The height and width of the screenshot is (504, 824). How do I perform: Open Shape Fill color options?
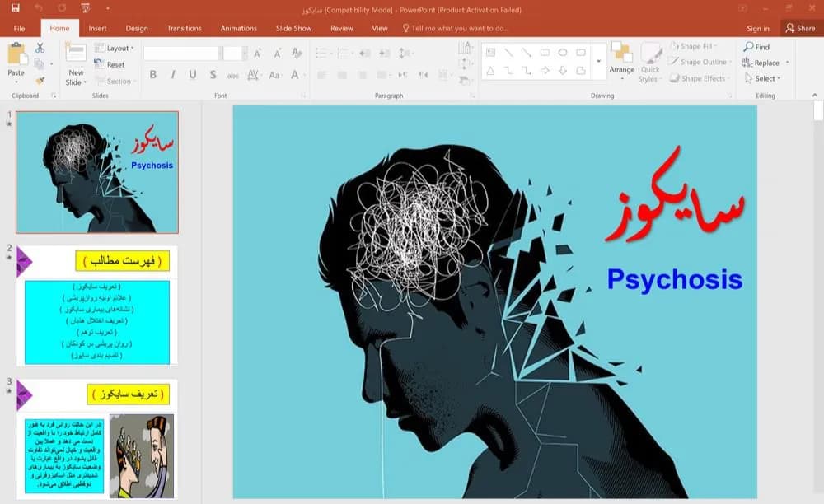point(694,46)
